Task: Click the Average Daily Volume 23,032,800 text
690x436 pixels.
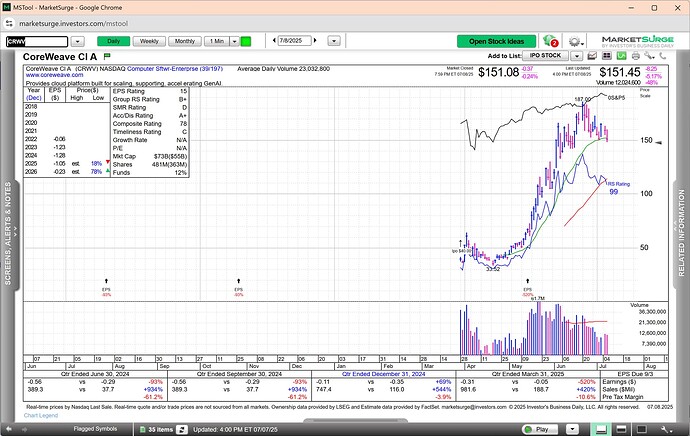Action: tap(283, 69)
